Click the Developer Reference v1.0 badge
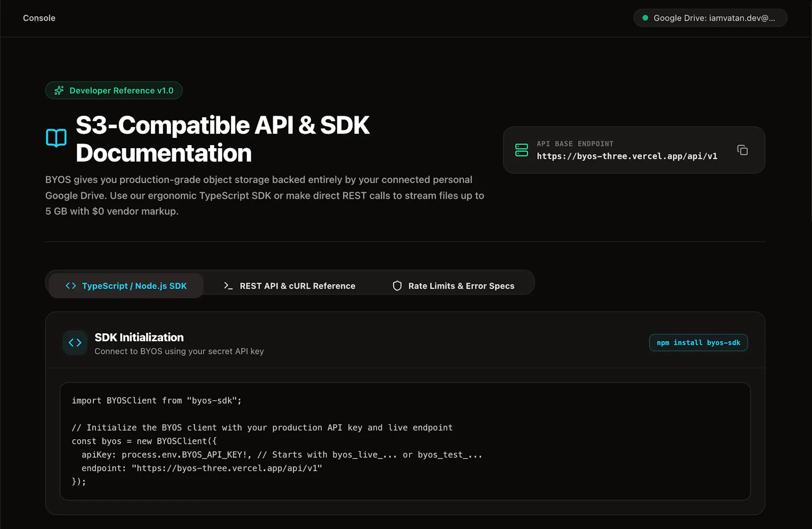This screenshot has height=529, width=812. pyautogui.click(x=114, y=90)
